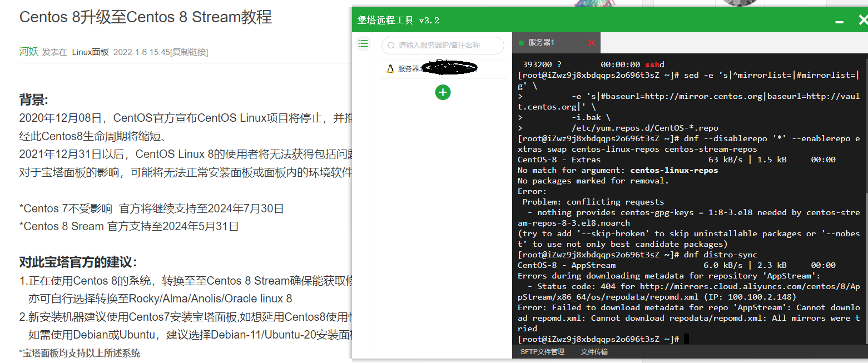Screen dimensions: 868x363
Task: Click the line '*Centos 7不受影响 官方将继续支持至2024年7月30日'
Action: pos(152,209)
